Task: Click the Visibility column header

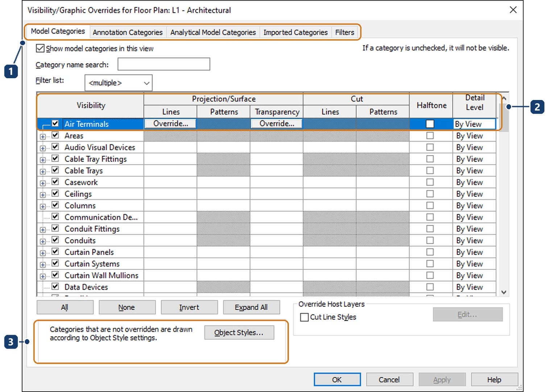Action: point(91,105)
